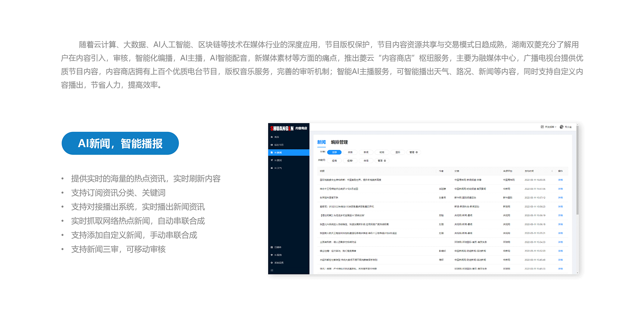Click the home icon in the dark sidebar
This screenshot has height=316, width=644.
point(272,137)
